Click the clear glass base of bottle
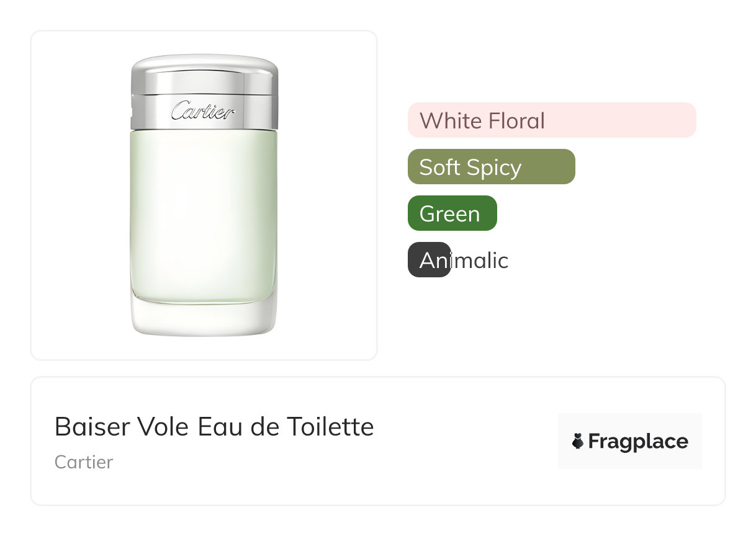Screen dimensions: 756x536 [203, 318]
